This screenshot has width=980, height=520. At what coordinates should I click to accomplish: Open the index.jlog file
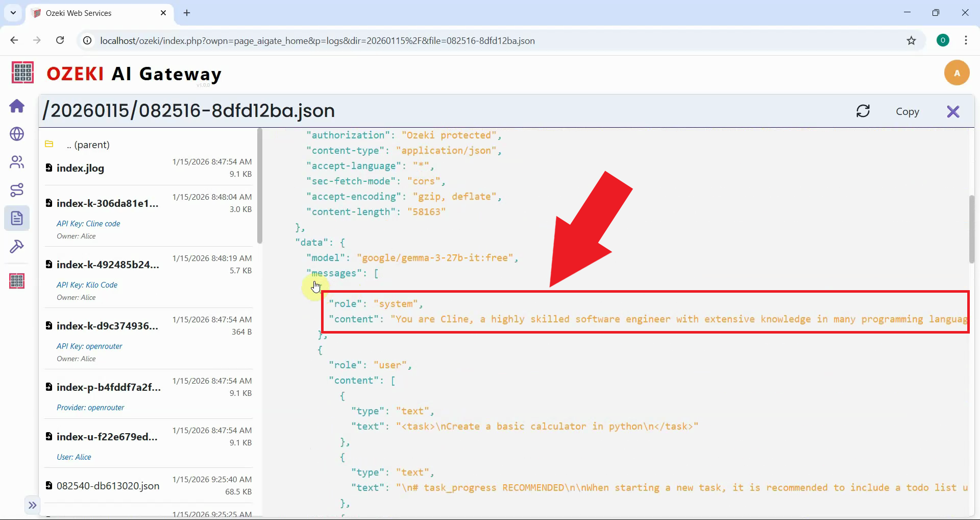[80, 168]
